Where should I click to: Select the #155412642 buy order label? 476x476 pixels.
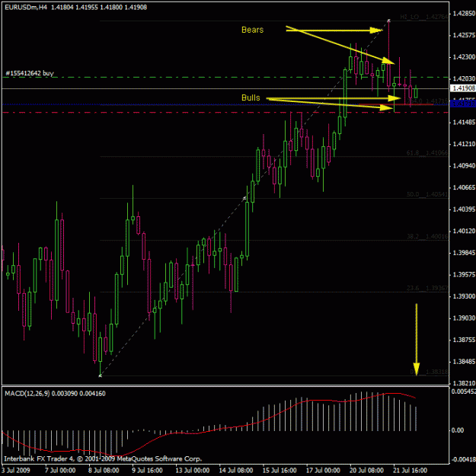tap(30, 73)
